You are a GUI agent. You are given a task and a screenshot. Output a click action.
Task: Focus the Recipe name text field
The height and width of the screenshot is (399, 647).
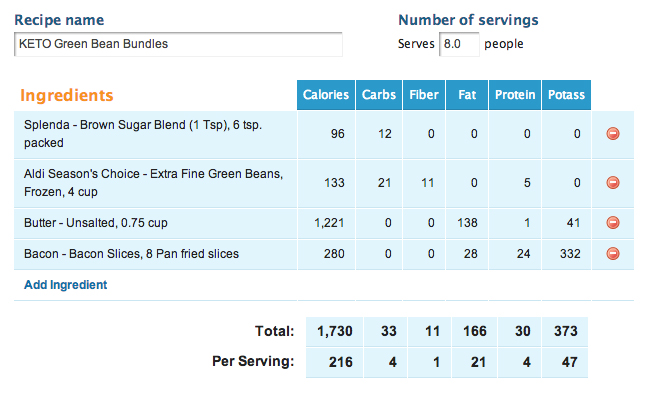point(178,44)
